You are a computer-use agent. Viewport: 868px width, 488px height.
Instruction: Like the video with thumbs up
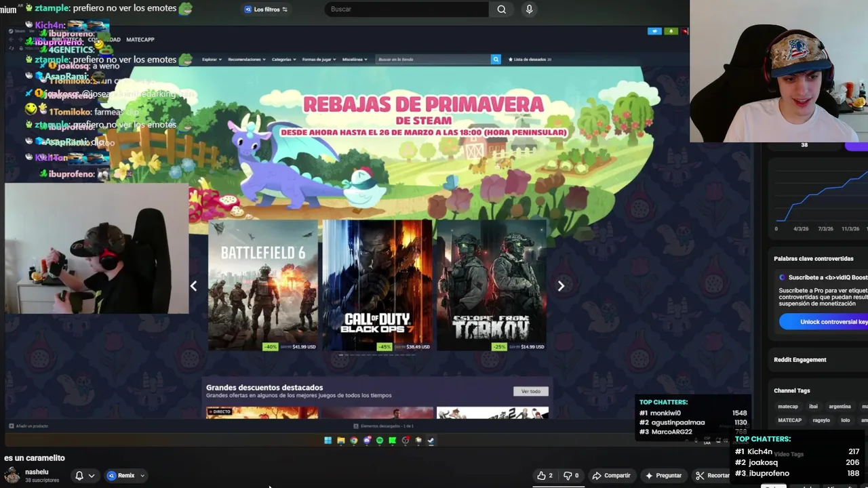[x=545, y=476]
